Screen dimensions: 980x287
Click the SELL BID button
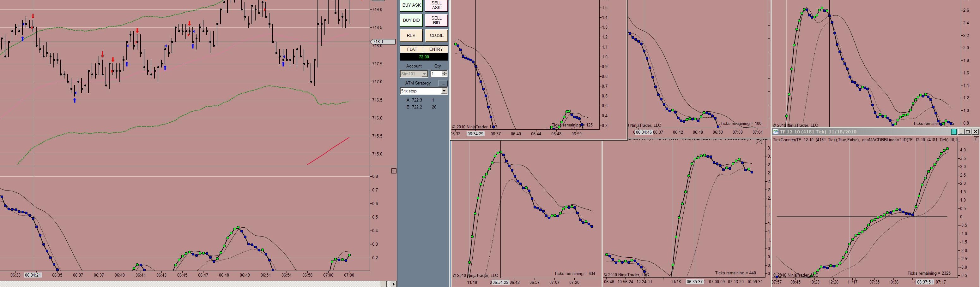pos(436,20)
